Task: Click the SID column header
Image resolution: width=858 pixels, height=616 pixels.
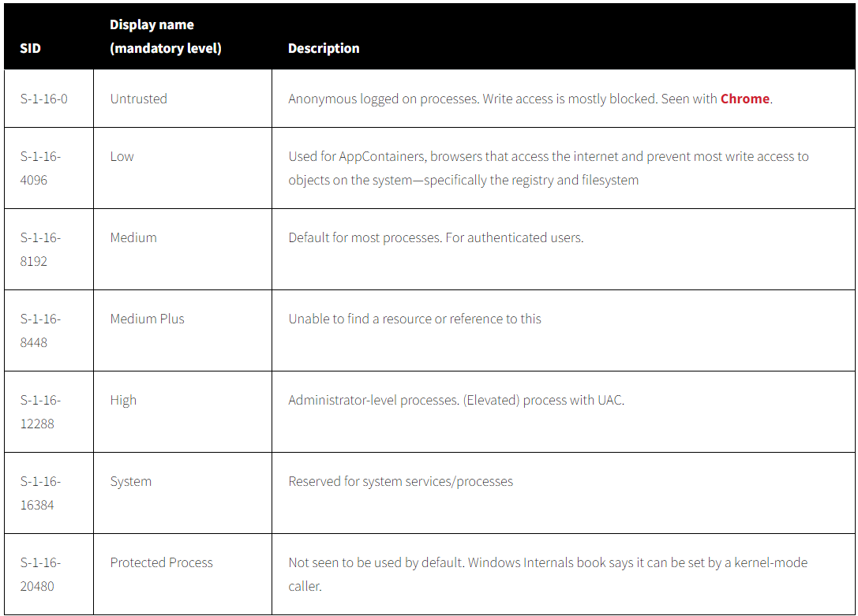Action: tap(30, 49)
